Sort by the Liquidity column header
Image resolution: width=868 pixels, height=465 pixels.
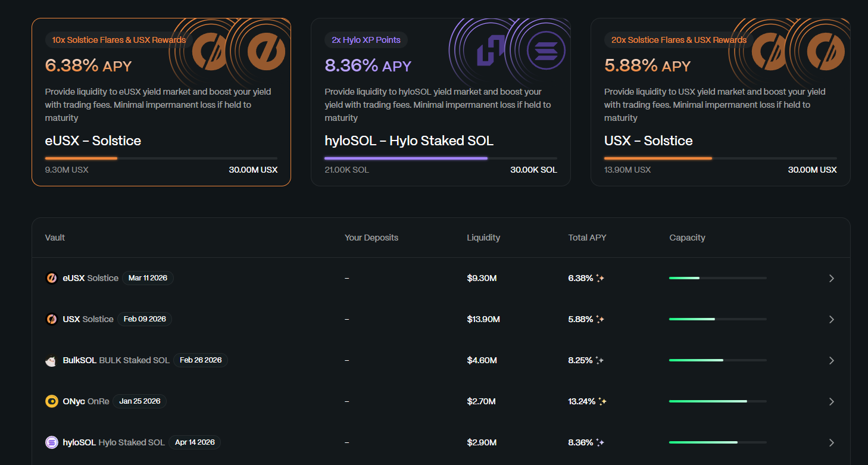(x=483, y=238)
